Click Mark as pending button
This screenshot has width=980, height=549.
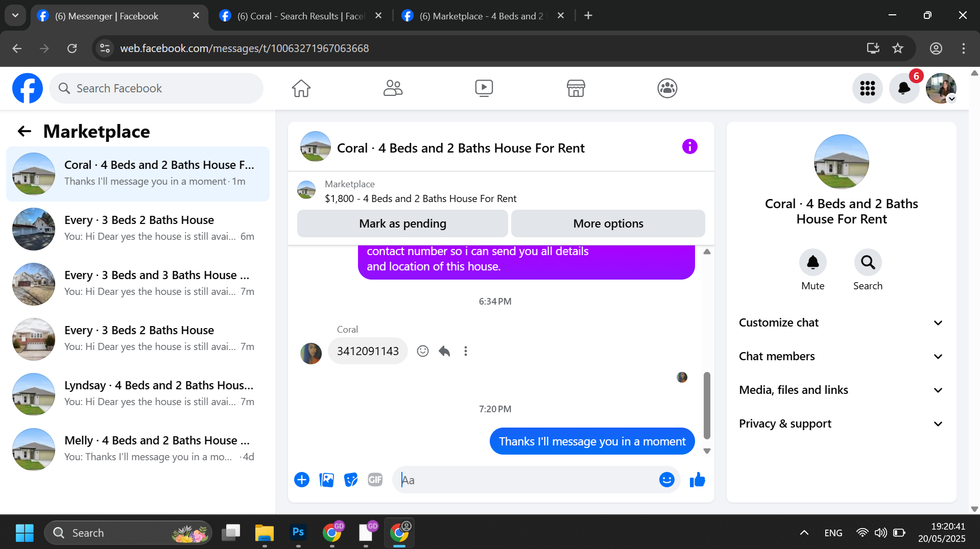pos(402,223)
